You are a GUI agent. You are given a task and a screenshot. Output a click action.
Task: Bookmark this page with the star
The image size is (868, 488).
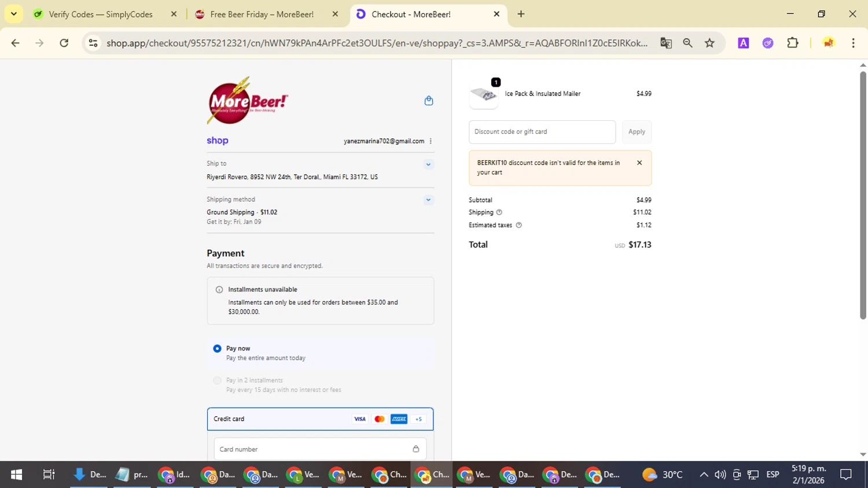[x=709, y=43]
